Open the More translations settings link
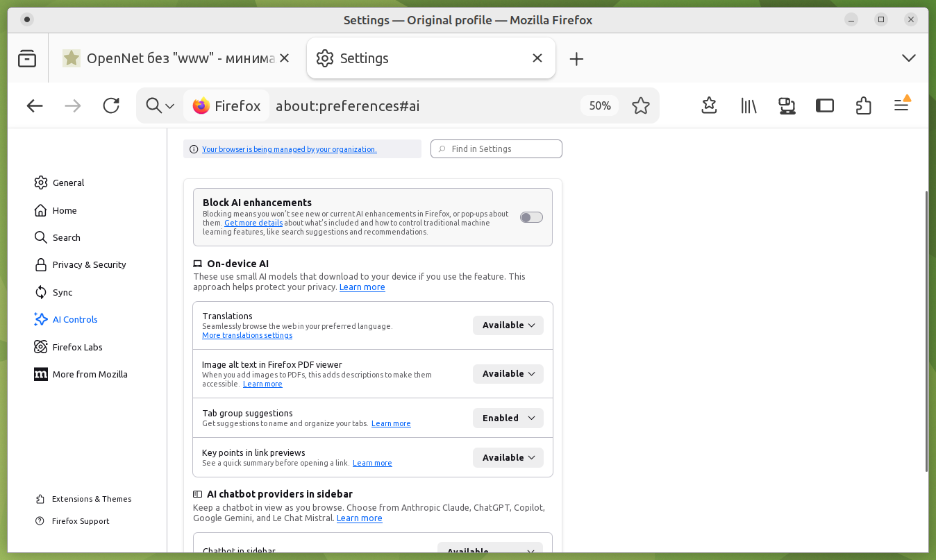The width and height of the screenshot is (936, 560). pos(247,336)
